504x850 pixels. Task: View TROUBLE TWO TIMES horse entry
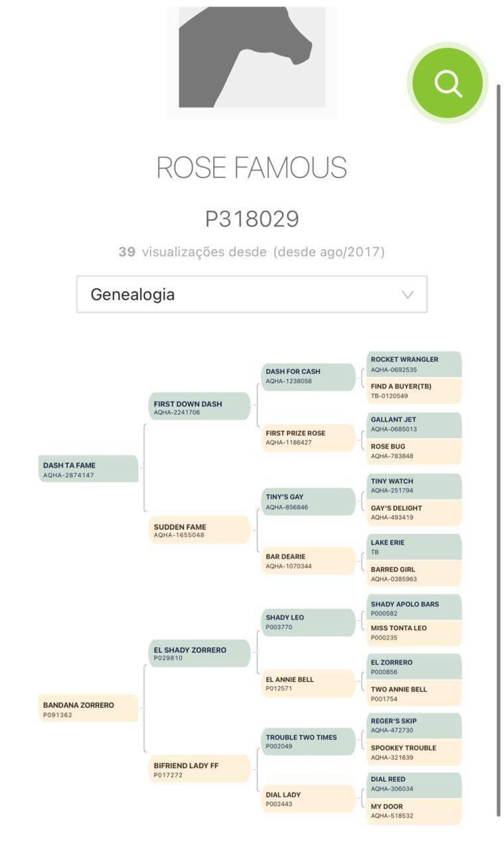(308, 741)
